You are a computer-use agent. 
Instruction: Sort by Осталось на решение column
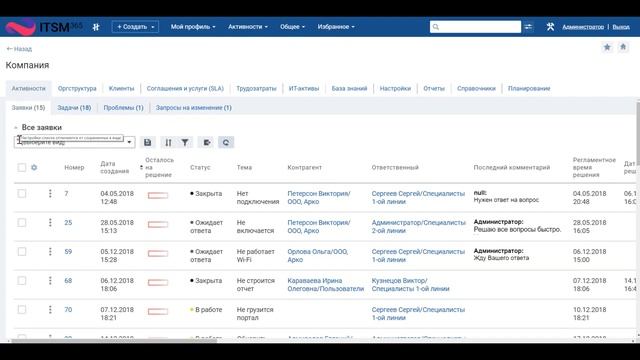click(x=158, y=167)
